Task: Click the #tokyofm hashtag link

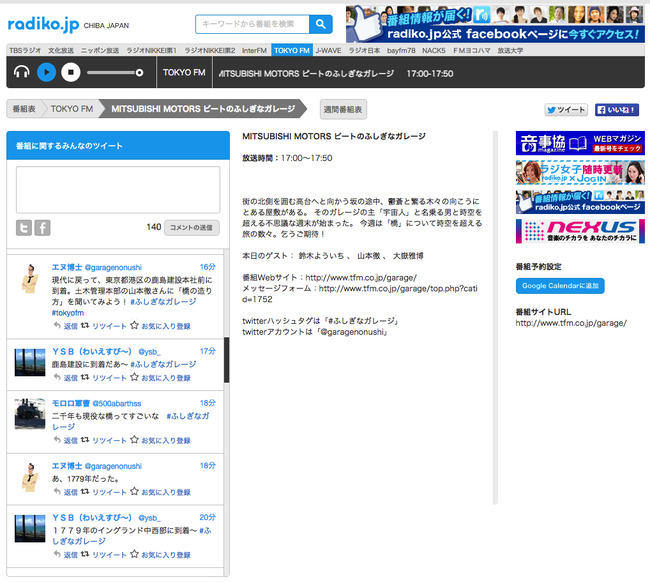Action: [x=68, y=313]
